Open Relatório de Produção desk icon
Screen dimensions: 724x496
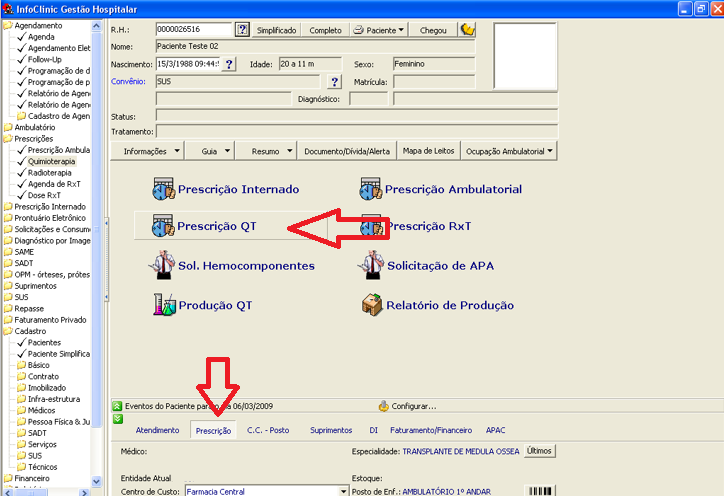tap(372, 305)
